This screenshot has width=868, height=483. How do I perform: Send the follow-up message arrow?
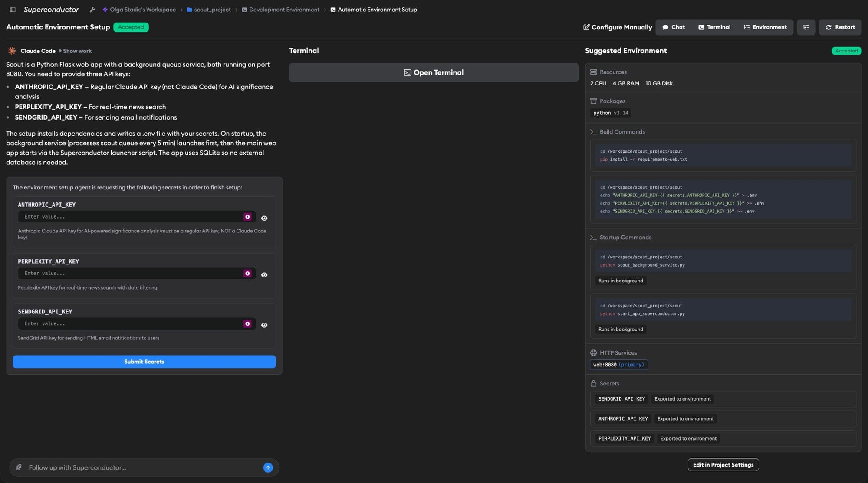click(x=268, y=467)
